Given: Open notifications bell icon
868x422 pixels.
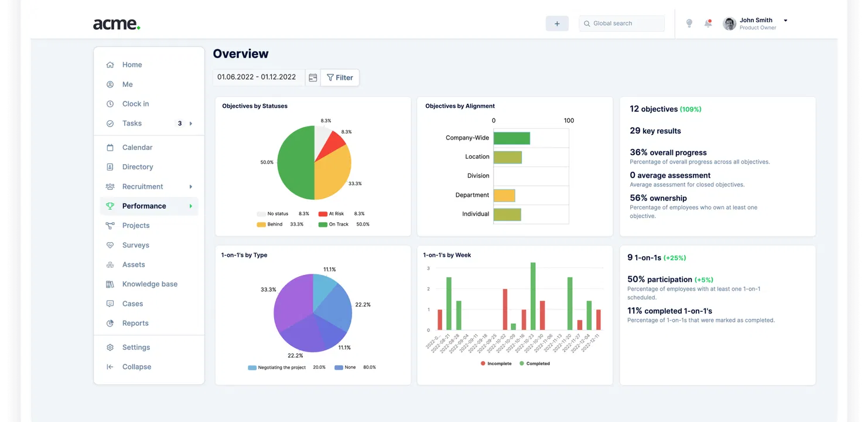Looking at the screenshot, I should click(x=708, y=23).
